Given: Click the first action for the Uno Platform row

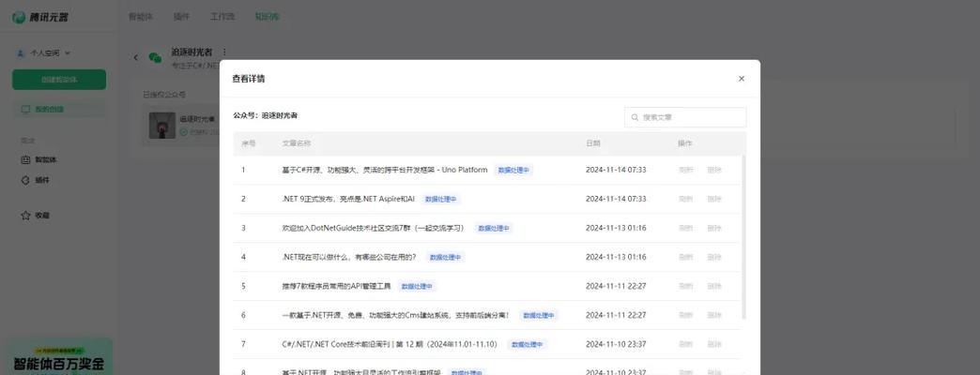Looking at the screenshot, I should click(x=685, y=170).
